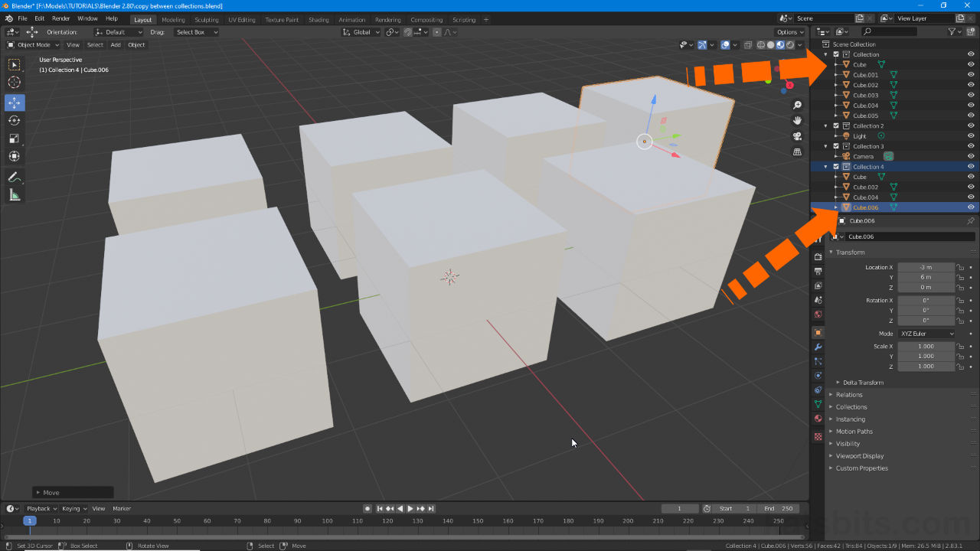Viewport: 980px width, 551px height.
Task: Switch to the UV Editing workspace tab
Action: tap(242, 20)
